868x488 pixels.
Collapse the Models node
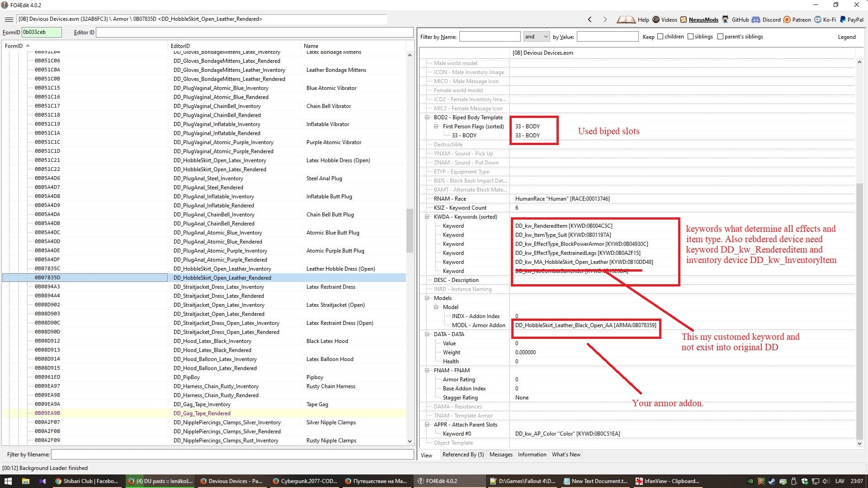427,298
